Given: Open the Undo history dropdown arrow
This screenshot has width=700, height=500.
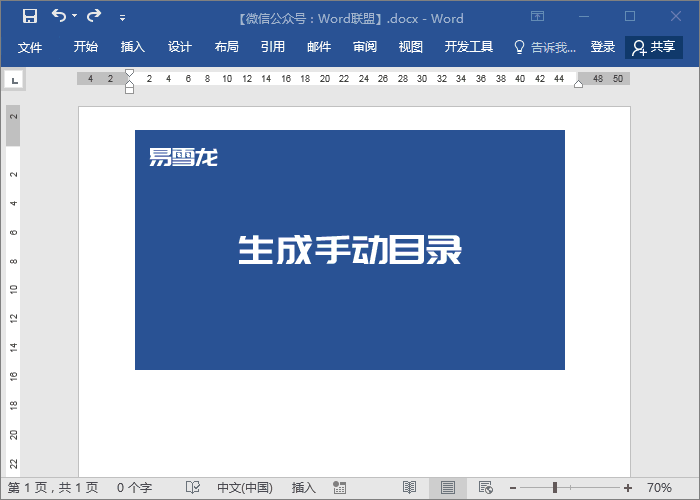Looking at the screenshot, I should coord(75,16).
